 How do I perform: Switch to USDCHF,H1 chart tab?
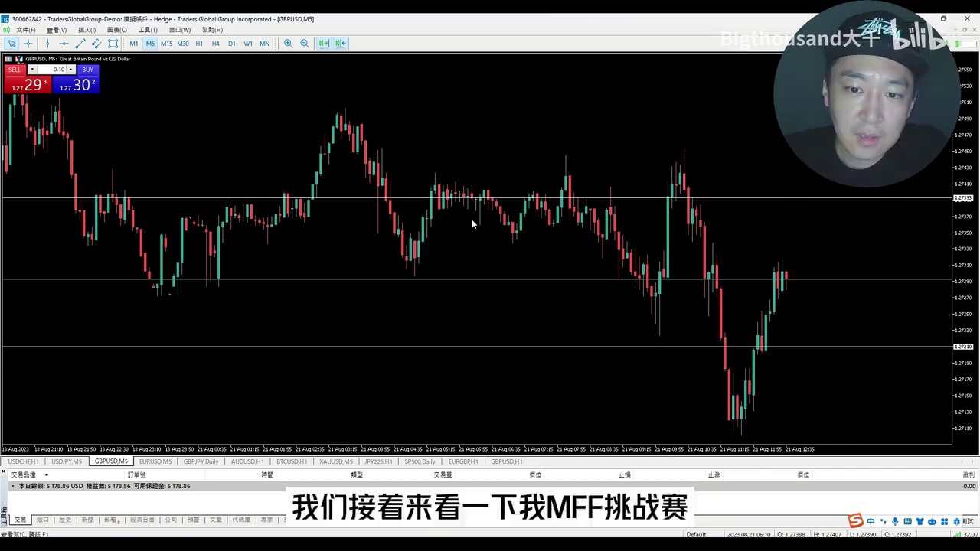tap(23, 461)
